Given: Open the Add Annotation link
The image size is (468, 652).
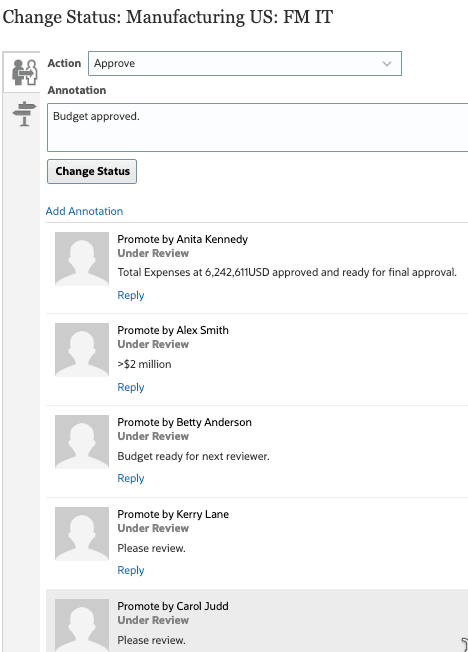Looking at the screenshot, I should [84, 211].
